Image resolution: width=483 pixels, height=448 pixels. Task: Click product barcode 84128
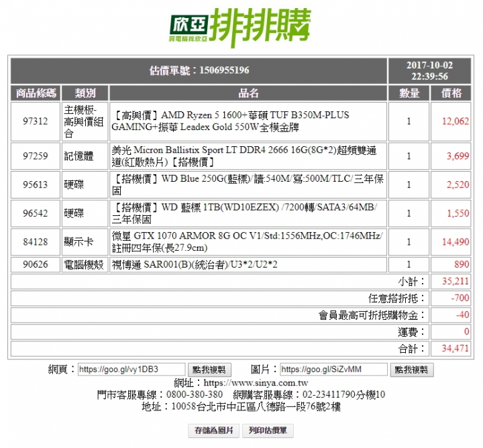point(36,242)
